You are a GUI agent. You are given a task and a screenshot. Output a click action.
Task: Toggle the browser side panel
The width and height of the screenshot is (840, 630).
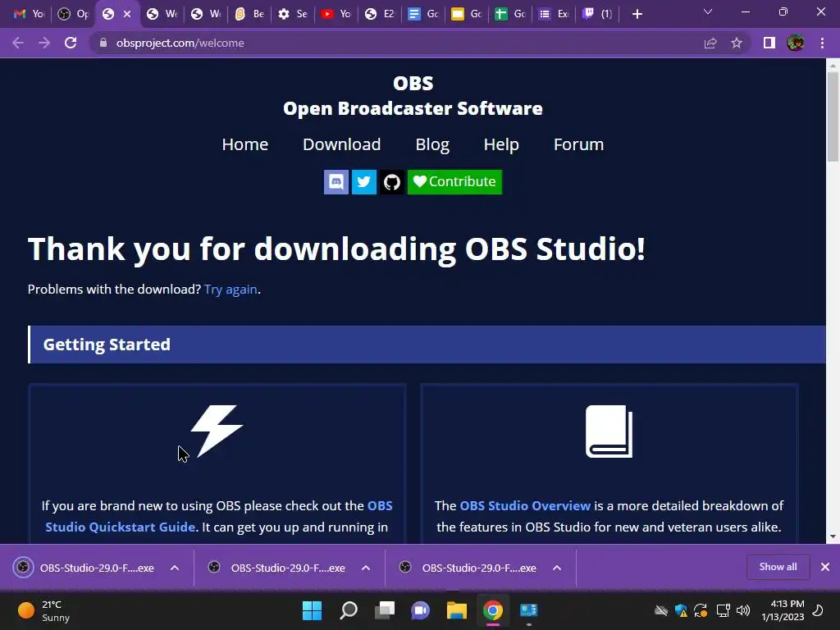[x=769, y=43]
